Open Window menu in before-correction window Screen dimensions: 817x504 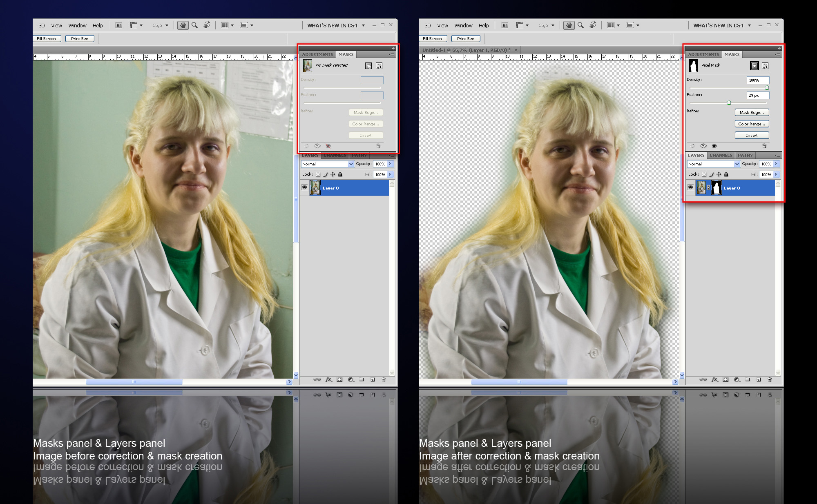(x=77, y=25)
